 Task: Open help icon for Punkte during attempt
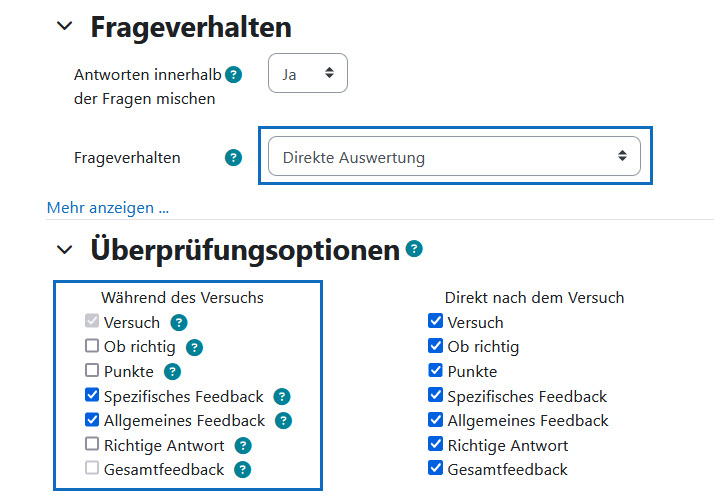[x=172, y=372]
